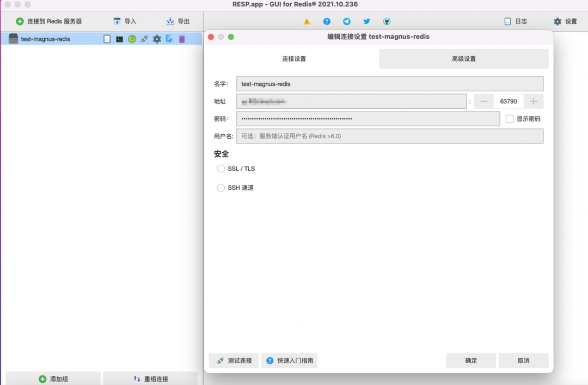Select the SSH tunnel (SSH 通道) radio button
588x385 pixels.
[221, 188]
